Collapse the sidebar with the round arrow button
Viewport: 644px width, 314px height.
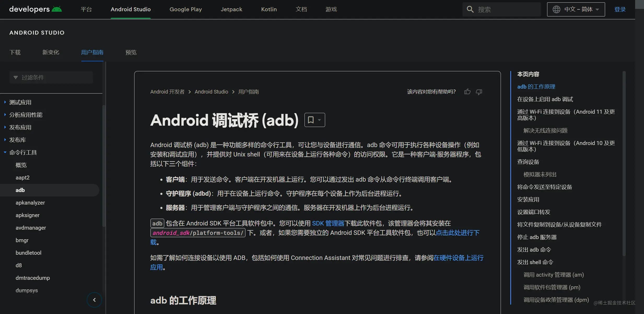click(94, 300)
